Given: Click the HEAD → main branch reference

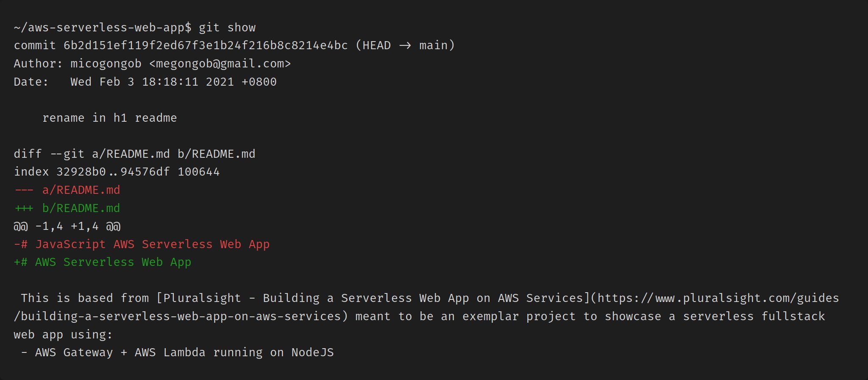Looking at the screenshot, I should [405, 45].
